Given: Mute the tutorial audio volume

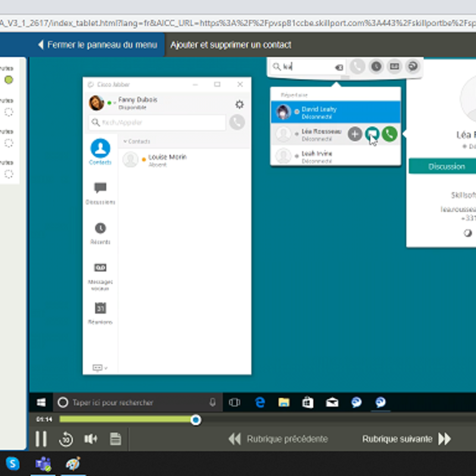Looking at the screenshot, I should 90,439.
